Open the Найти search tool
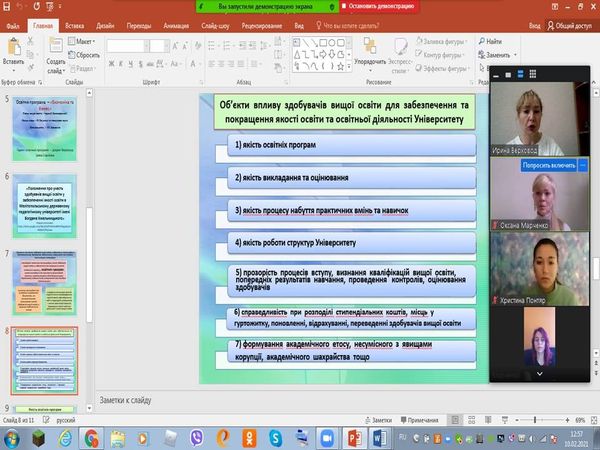The width and height of the screenshot is (600, 450). click(x=490, y=41)
